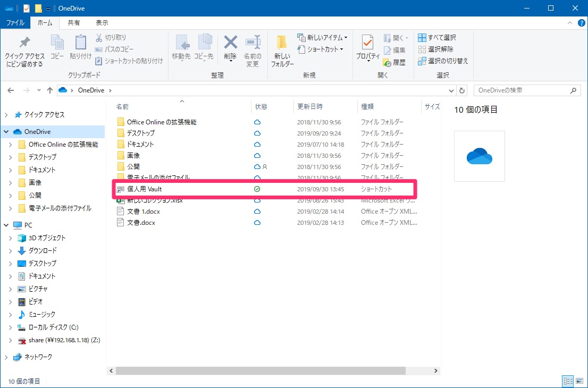Click OneDrive in the address bar
588x388 pixels.
point(91,90)
